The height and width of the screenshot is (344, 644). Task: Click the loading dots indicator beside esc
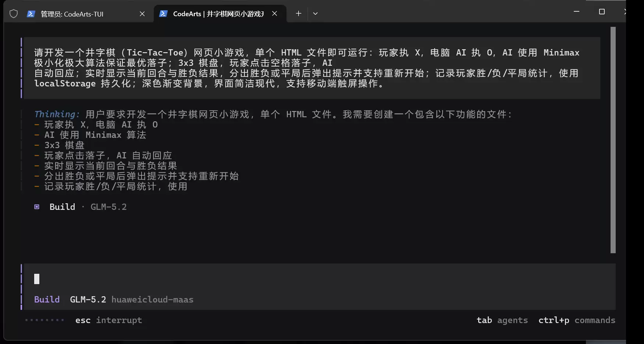click(44, 320)
